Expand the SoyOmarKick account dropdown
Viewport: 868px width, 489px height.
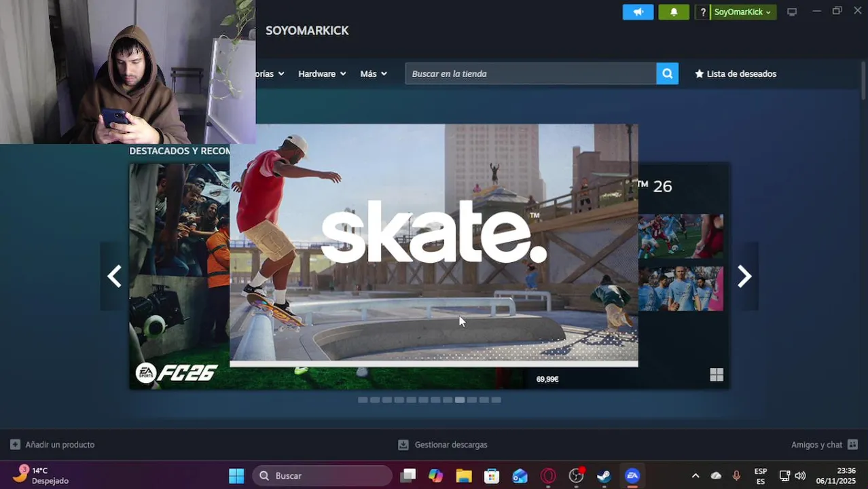point(743,12)
